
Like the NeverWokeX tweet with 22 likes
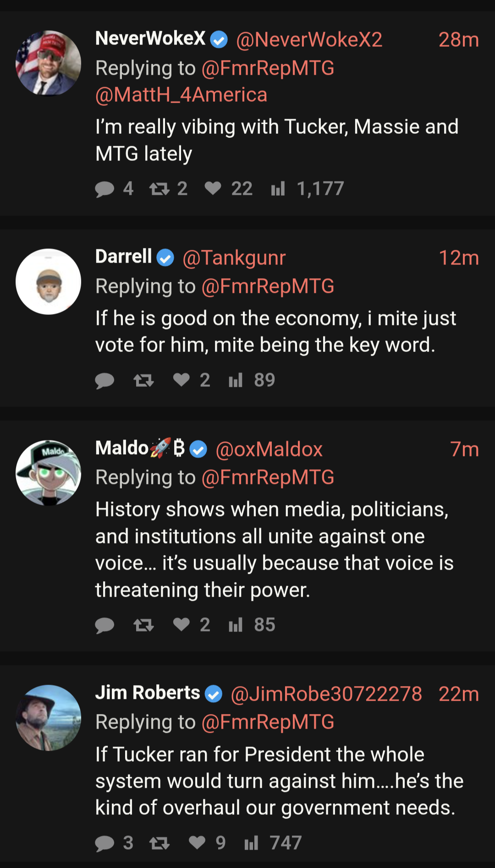coord(213,188)
